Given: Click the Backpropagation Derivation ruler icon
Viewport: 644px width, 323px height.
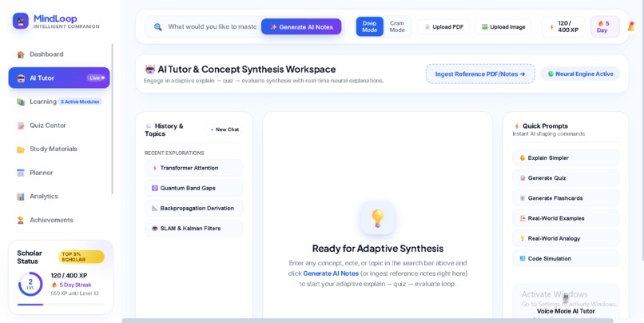Looking at the screenshot, I should [x=155, y=209].
